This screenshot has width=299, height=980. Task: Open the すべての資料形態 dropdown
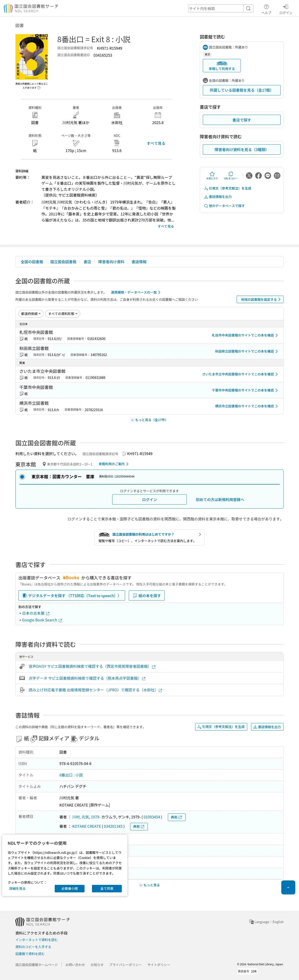click(63, 314)
